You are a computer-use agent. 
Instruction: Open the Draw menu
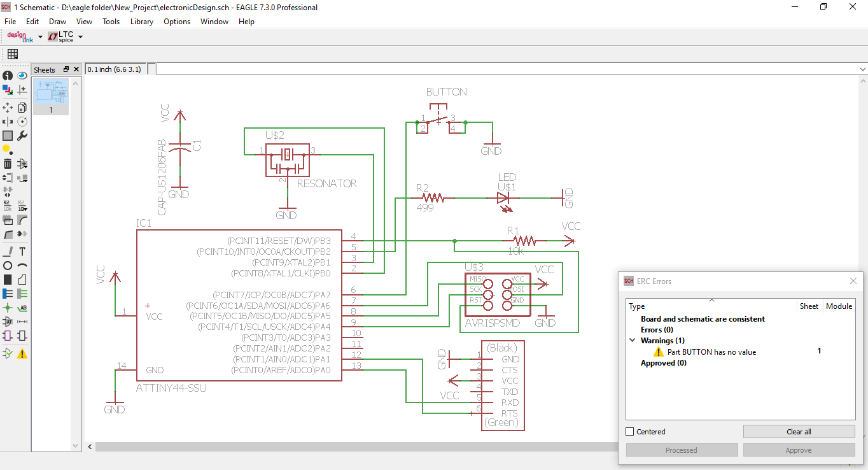[58, 22]
